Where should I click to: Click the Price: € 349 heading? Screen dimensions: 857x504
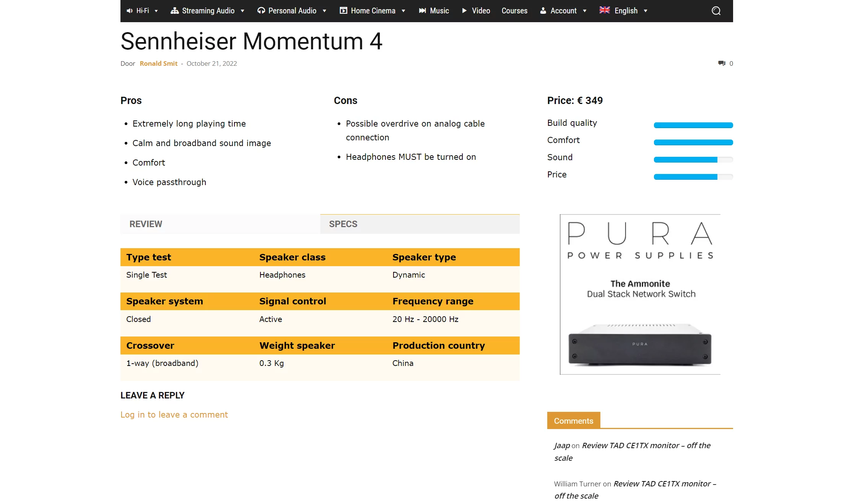tap(575, 101)
